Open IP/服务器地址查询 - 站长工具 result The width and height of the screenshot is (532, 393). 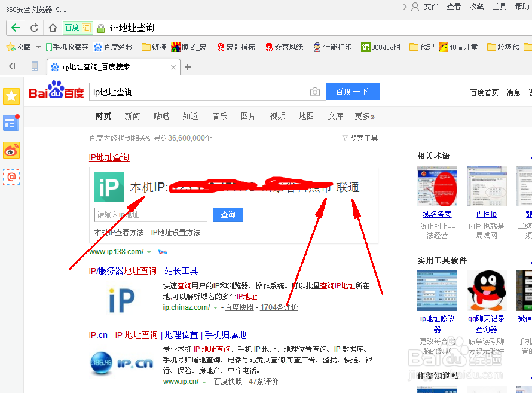pyautogui.click(x=143, y=271)
